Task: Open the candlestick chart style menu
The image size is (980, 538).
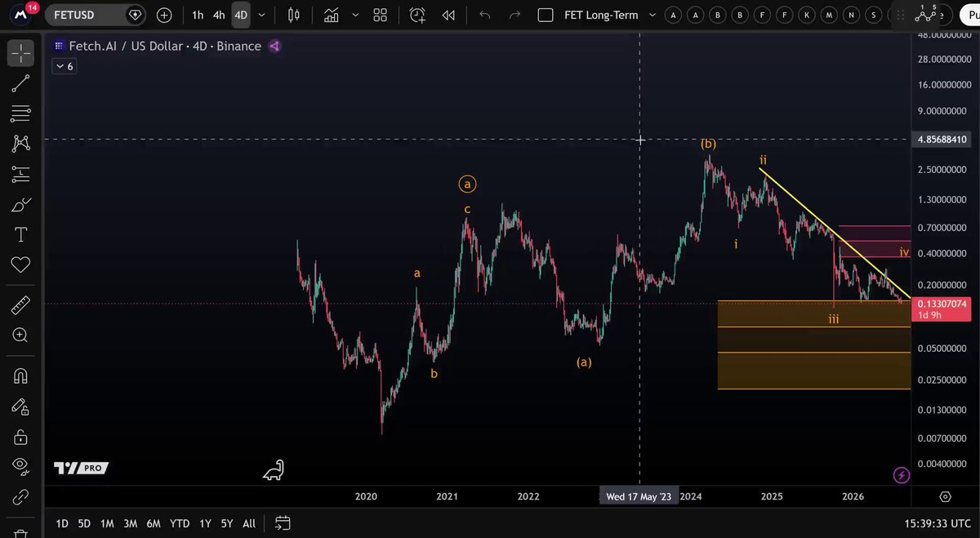Action: click(x=294, y=15)
